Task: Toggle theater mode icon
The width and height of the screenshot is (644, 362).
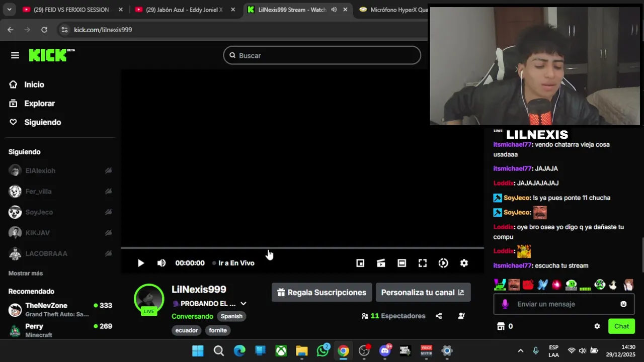Action: click(401, 263)
